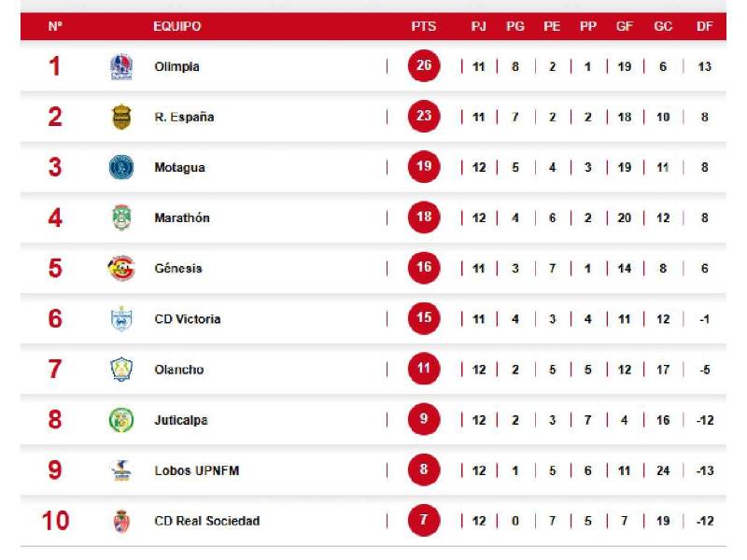Click the EQUIPO column header
This screenshot has height=560, width=747.
[177, 26]
